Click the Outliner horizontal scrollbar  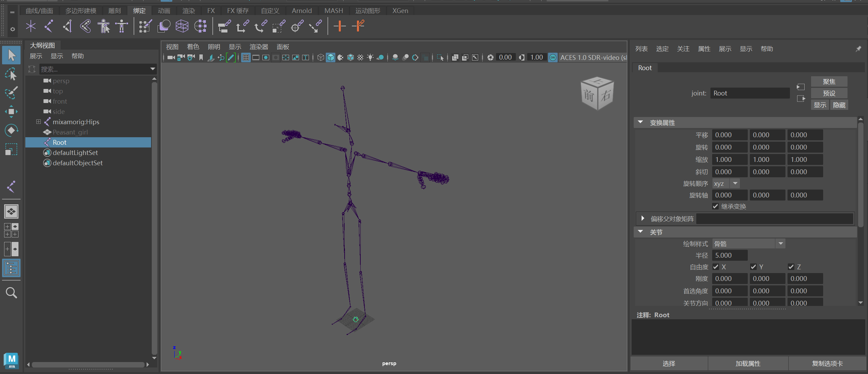pyautogui.click(x=88, y=365)
